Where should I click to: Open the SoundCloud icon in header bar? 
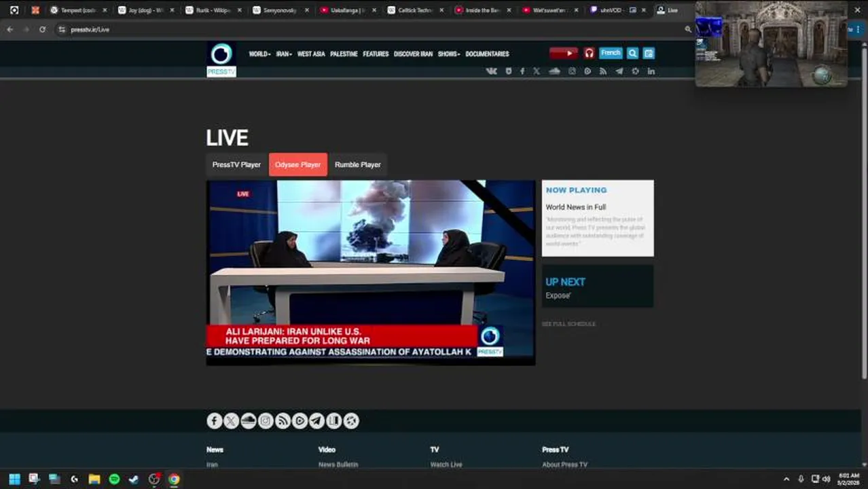tap(554, 71)
